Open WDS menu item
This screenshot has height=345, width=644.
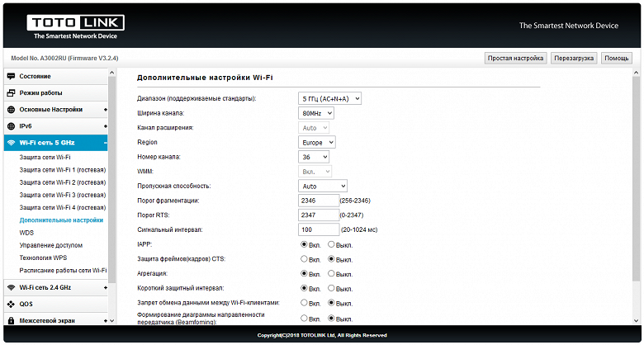tap(26, 233)
